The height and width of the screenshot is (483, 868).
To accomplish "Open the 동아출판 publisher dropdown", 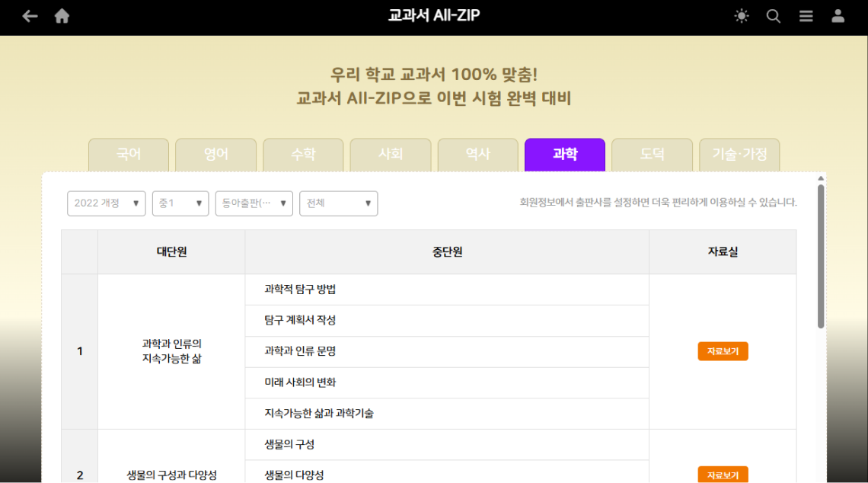I will click(x=254, y=203).
